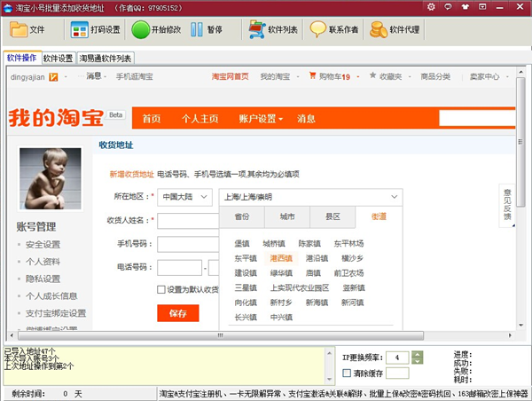Open the 文件 folder icon
The image size is (532, 401).
pyautogui.click(x=19, y=29)
